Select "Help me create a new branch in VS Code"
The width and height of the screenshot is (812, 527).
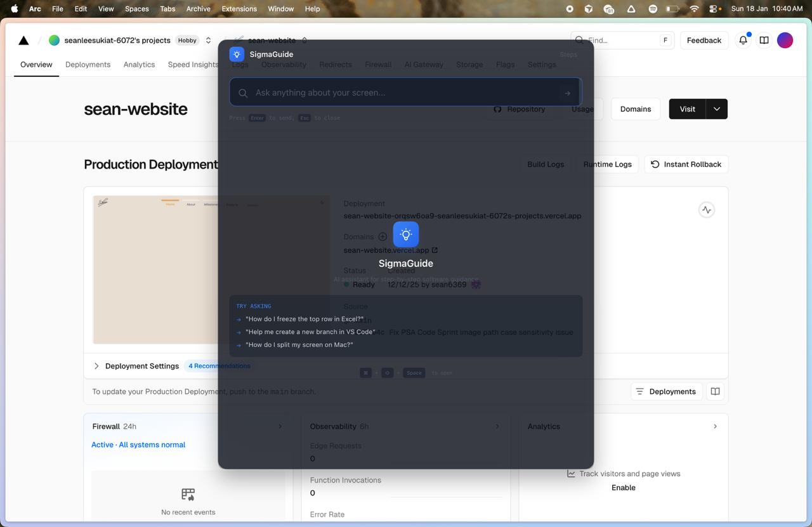pyautogui.click(x=310, y=332)
